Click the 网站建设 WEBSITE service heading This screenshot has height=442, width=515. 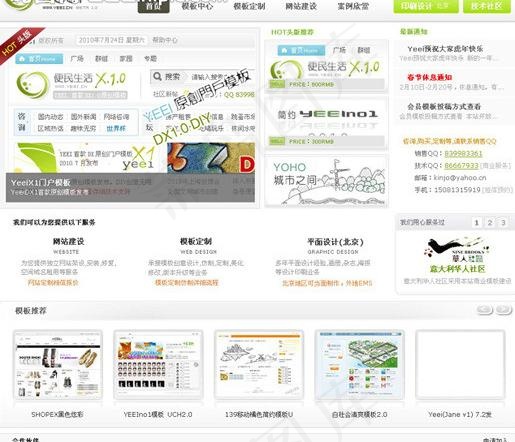(x=68, y=242)
